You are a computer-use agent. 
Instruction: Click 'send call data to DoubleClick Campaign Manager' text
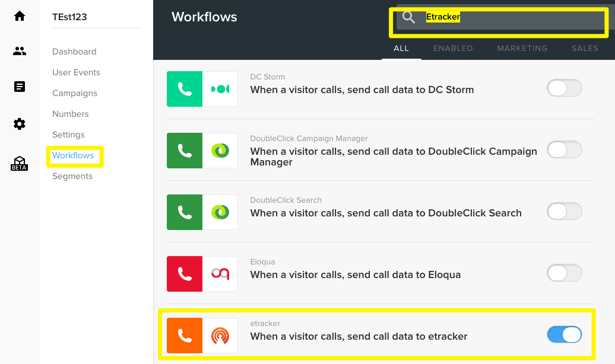394,157
